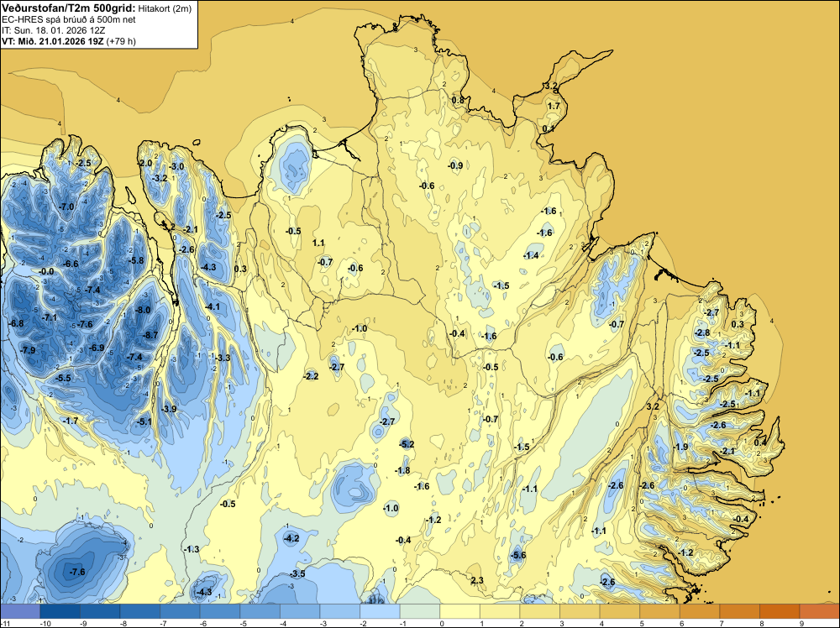Select the 'Hitakort (2m)' label
Viewport: 840px width, 628px height.
[165, 8]
